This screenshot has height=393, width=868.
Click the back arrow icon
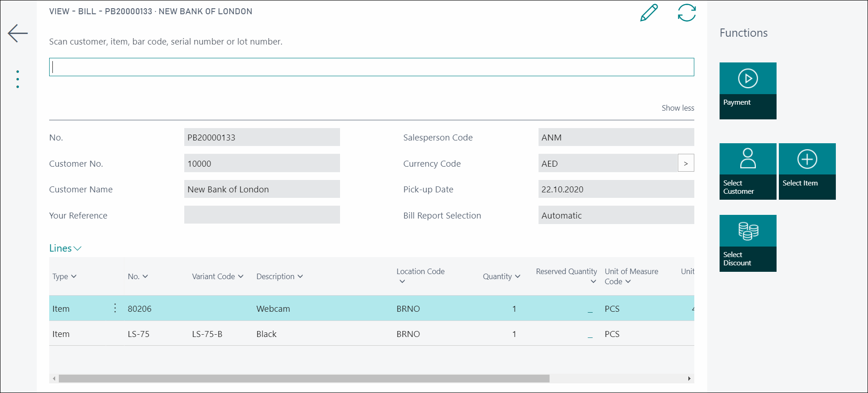tap(18, 33)
